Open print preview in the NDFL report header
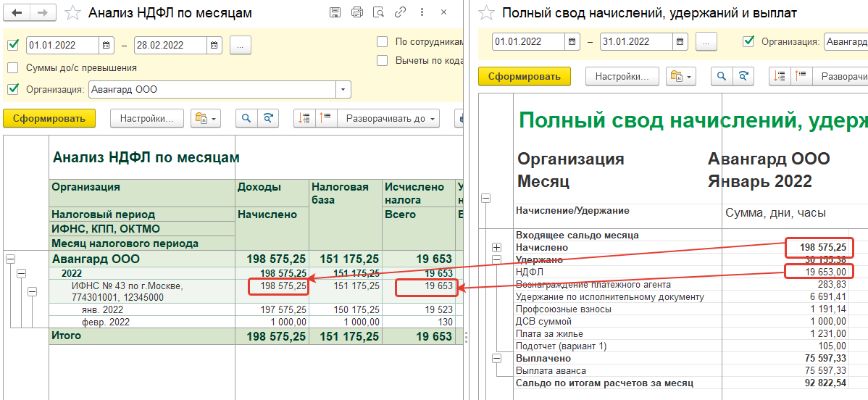 point(377,12)
